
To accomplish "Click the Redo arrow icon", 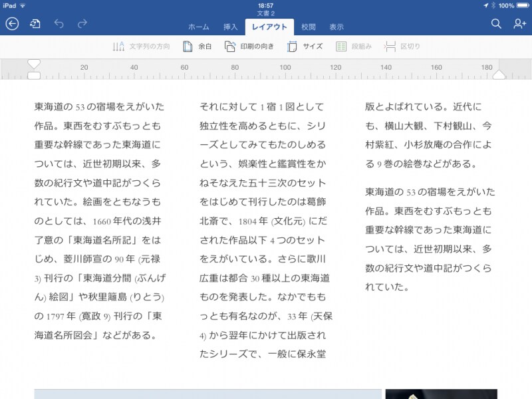I will (x=82, y=23).
